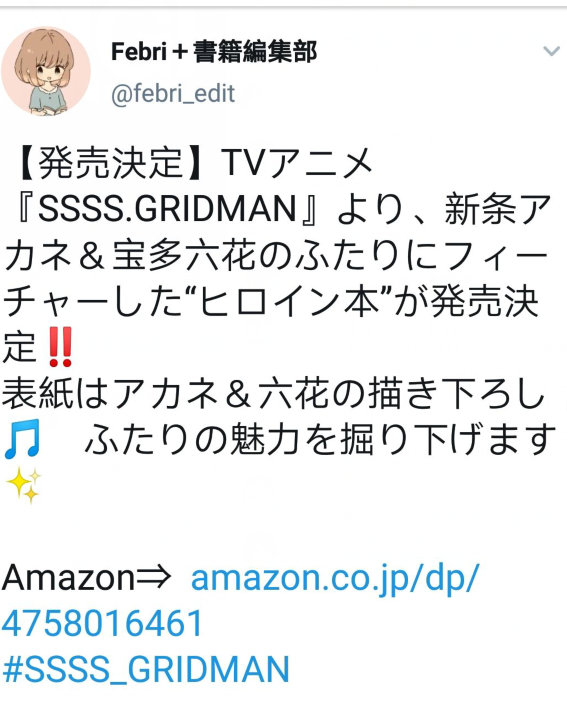Click the 新条ア name at line end

(x=497, y=208)
